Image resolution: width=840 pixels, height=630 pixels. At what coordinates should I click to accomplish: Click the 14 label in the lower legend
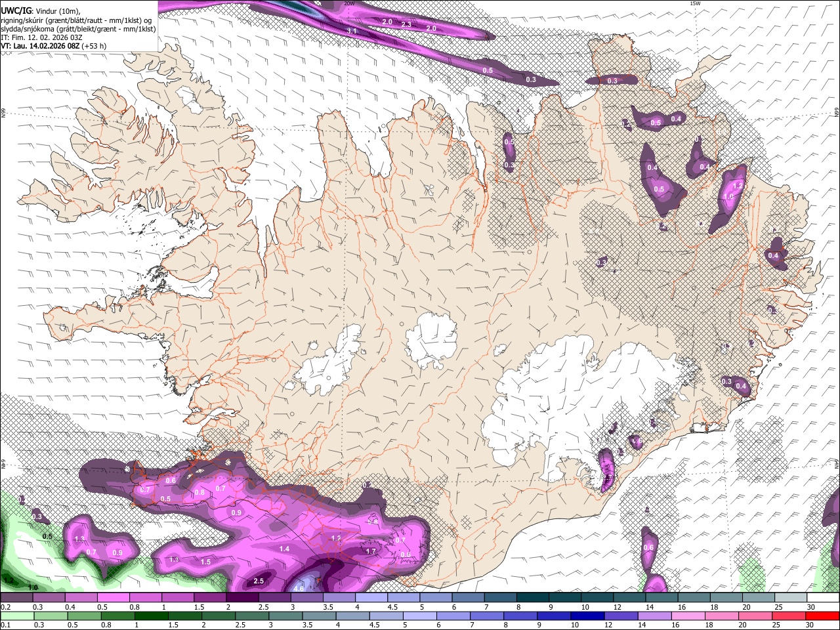pos(642,625)
